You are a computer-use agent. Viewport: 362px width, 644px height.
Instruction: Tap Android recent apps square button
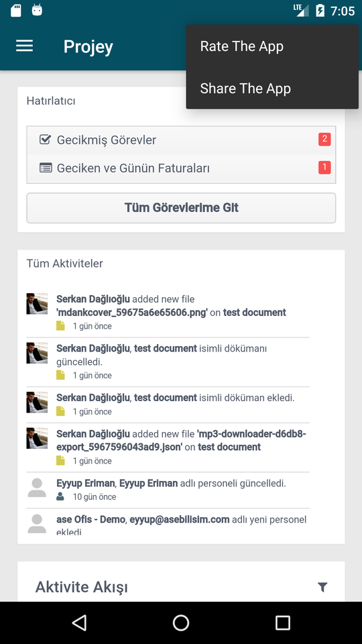pyautogui.click(x=282, y=623)
